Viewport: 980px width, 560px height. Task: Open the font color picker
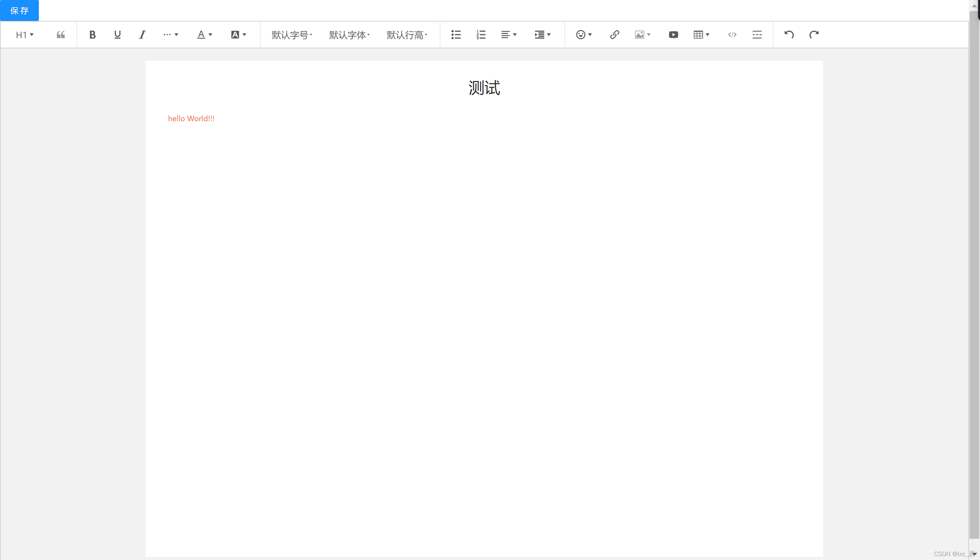click(204, 35)
